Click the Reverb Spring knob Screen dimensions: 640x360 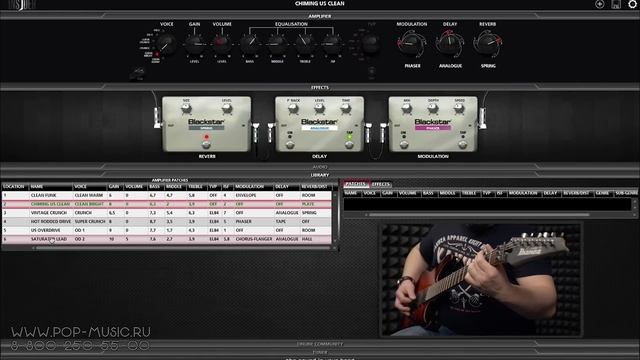pyautogui.click(x=487, y=44)
